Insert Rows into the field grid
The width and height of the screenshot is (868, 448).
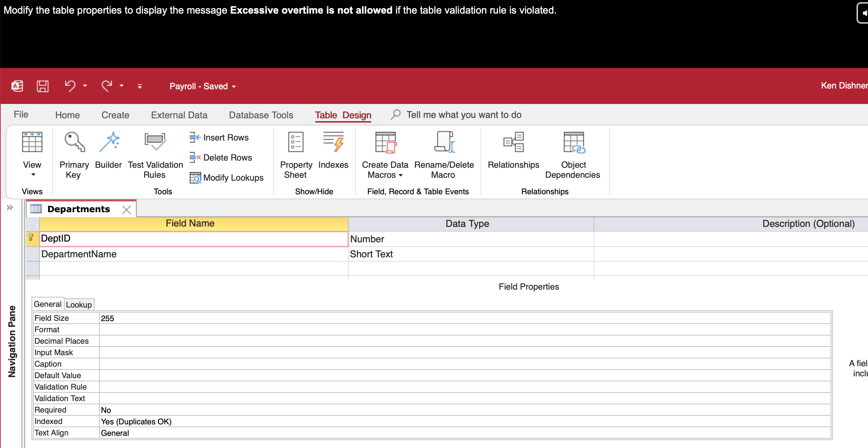(219, 137)
